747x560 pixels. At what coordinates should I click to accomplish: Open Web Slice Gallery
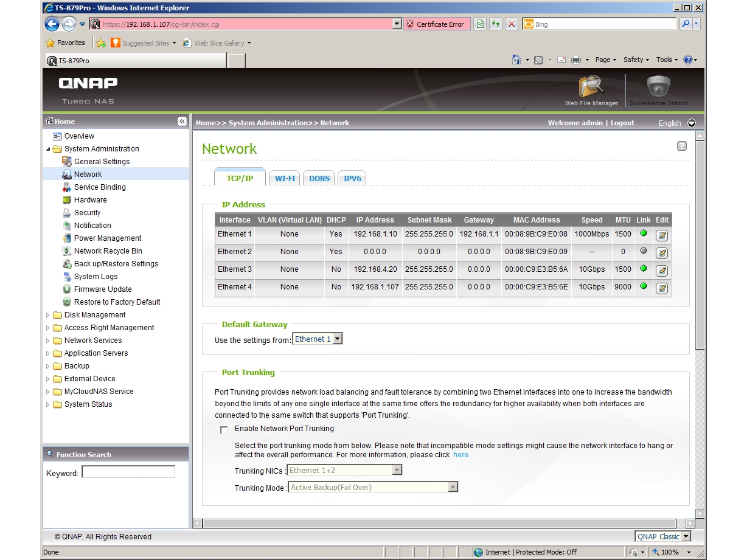[218, 43]
